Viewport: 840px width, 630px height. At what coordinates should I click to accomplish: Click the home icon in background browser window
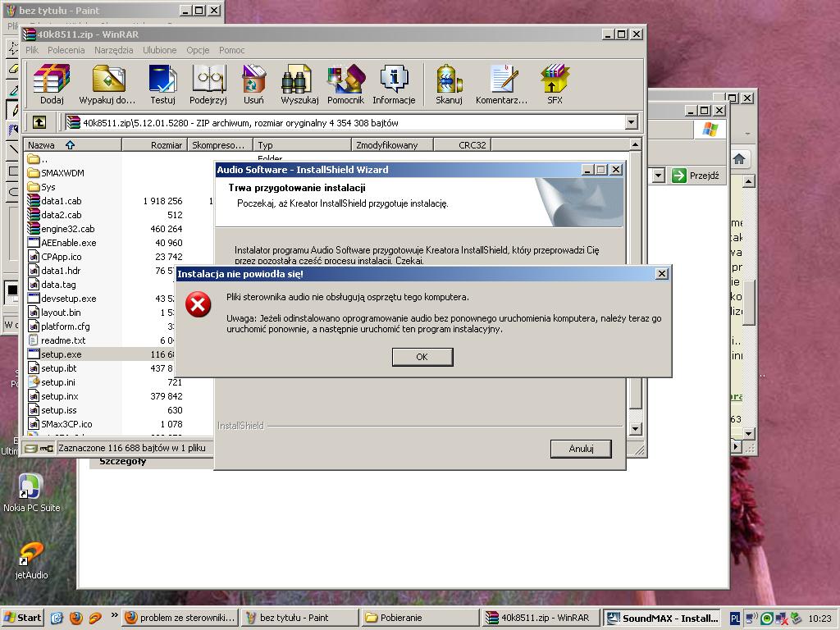[x=739, y=159]
